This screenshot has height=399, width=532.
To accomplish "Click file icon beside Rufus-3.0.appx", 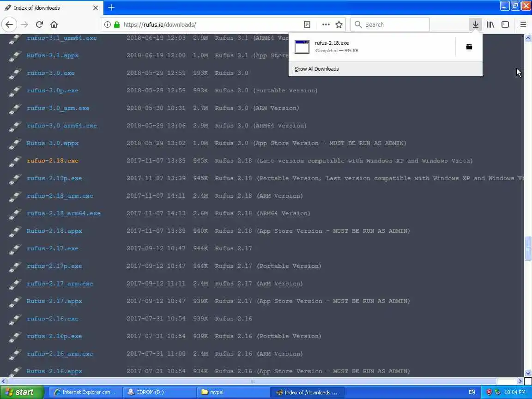I will pyautogui.click(x=15, y=143).
